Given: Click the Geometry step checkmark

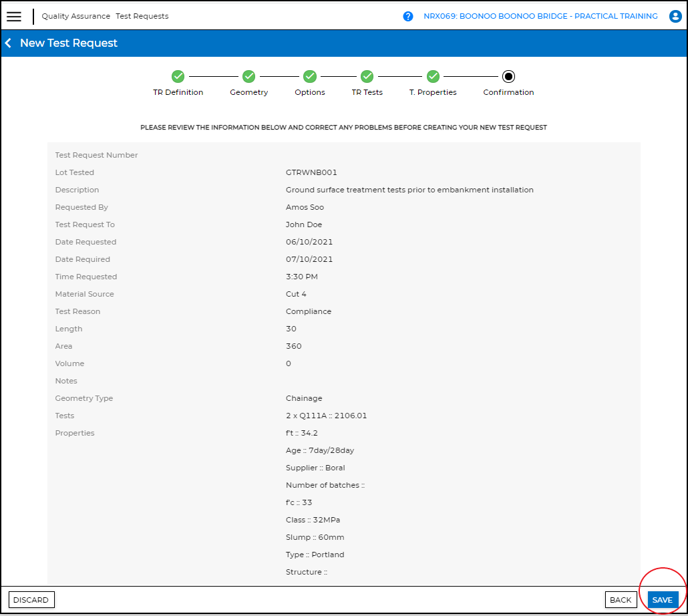Looking at the screenshot, I should 248,77.
